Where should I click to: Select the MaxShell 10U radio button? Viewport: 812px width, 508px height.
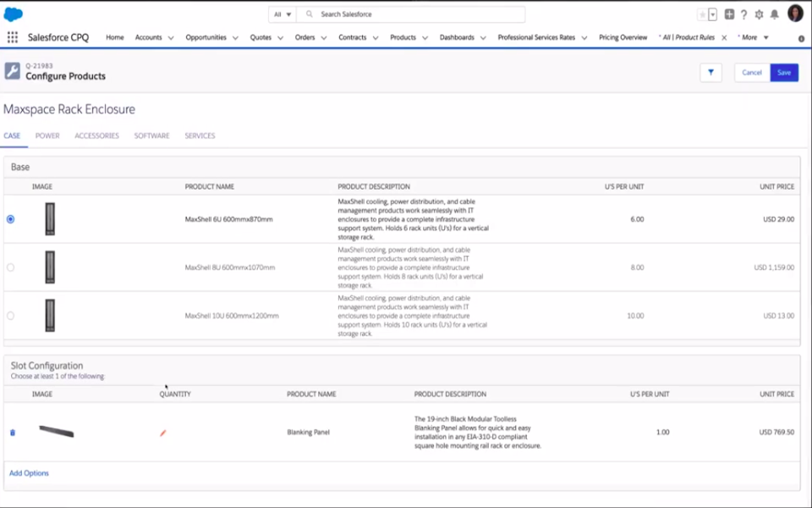tap(10, 316)
